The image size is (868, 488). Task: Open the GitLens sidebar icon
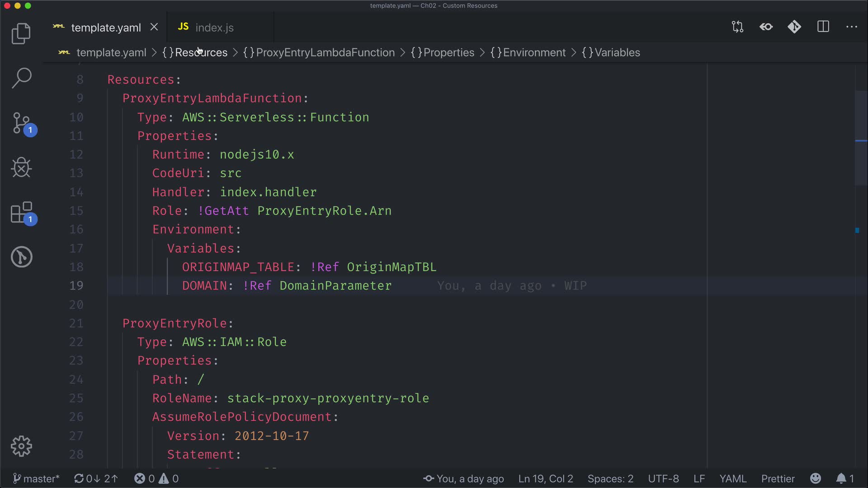21,257
